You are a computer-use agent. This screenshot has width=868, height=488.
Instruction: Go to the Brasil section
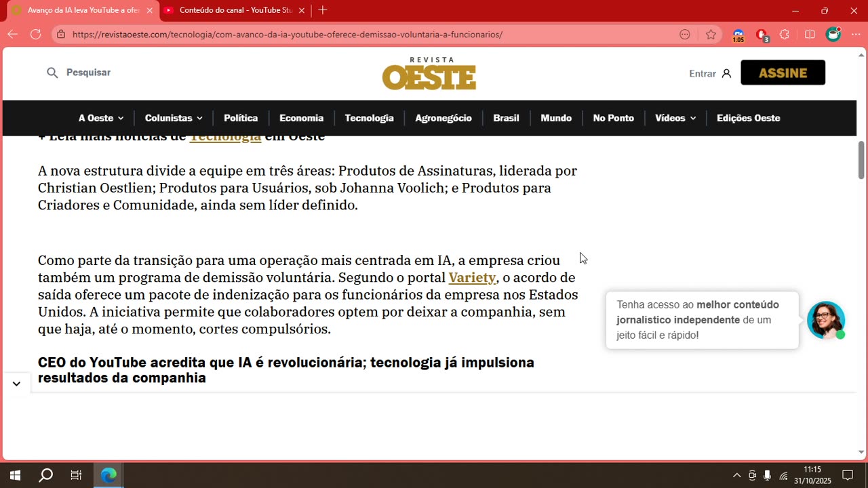tap(506, 118)
